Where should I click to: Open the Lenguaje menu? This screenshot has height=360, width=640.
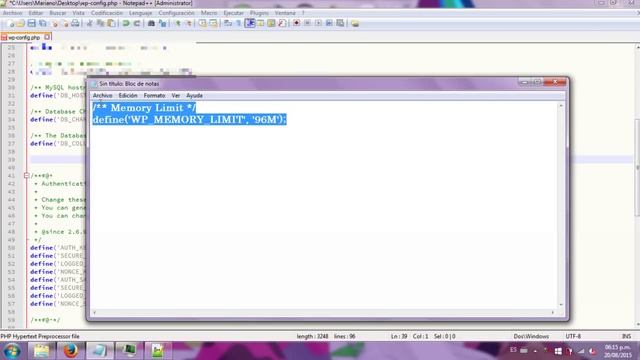tap(140, 13)
